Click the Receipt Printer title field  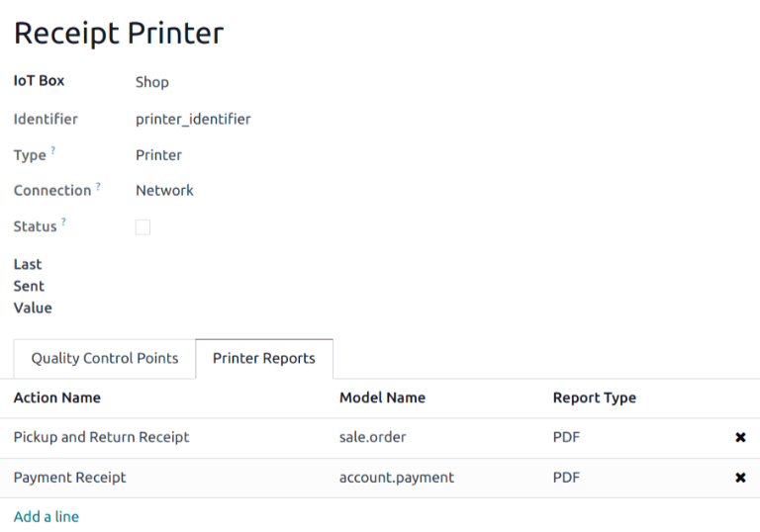[119, 33]
